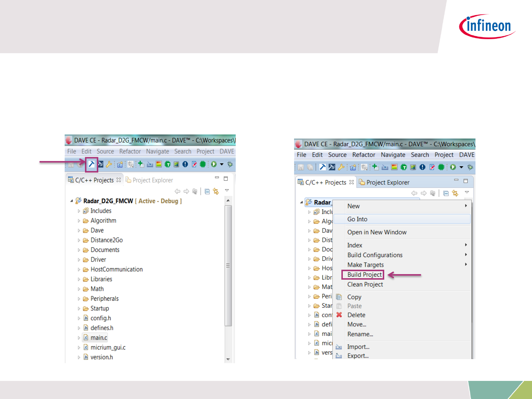Click the hammer Build icon in the left DAVE window
532x399 pixels.
tap(91, 164)
